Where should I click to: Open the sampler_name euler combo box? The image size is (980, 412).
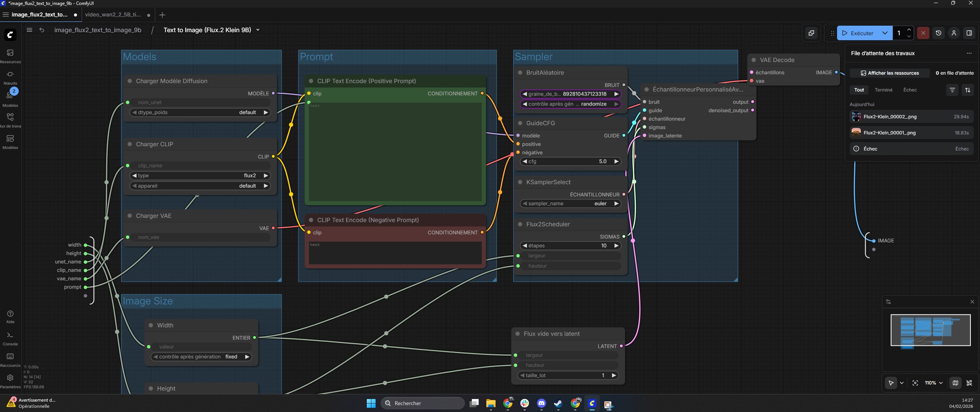click(x=571, y=204)
